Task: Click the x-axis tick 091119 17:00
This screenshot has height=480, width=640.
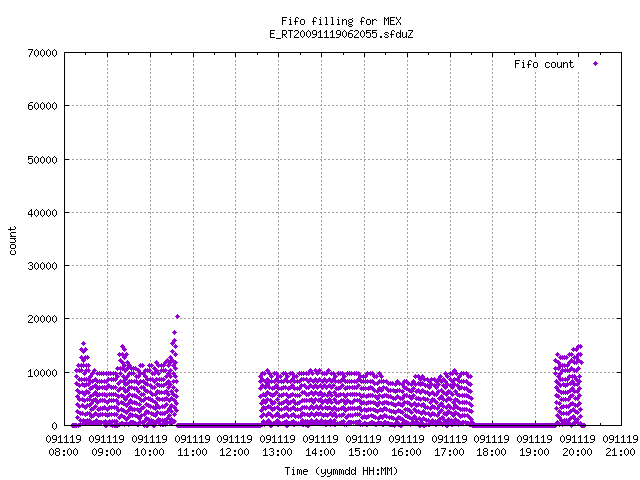Action: 449,446
